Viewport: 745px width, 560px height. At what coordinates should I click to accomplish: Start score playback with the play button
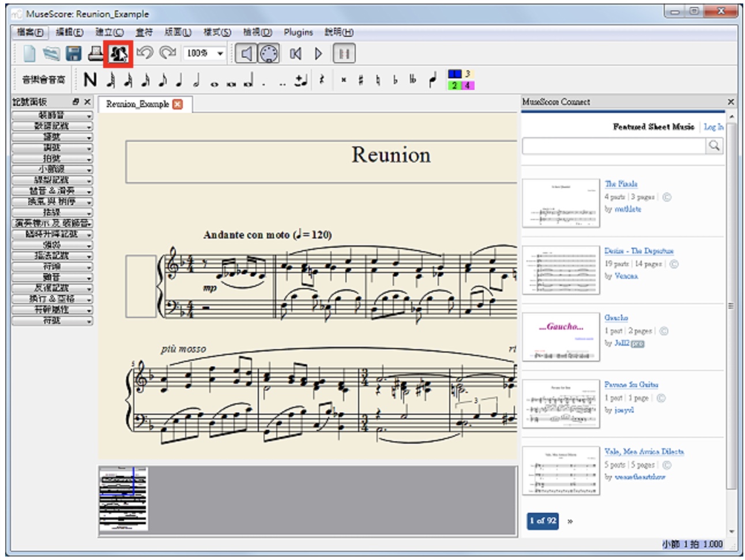coord(318,54)
